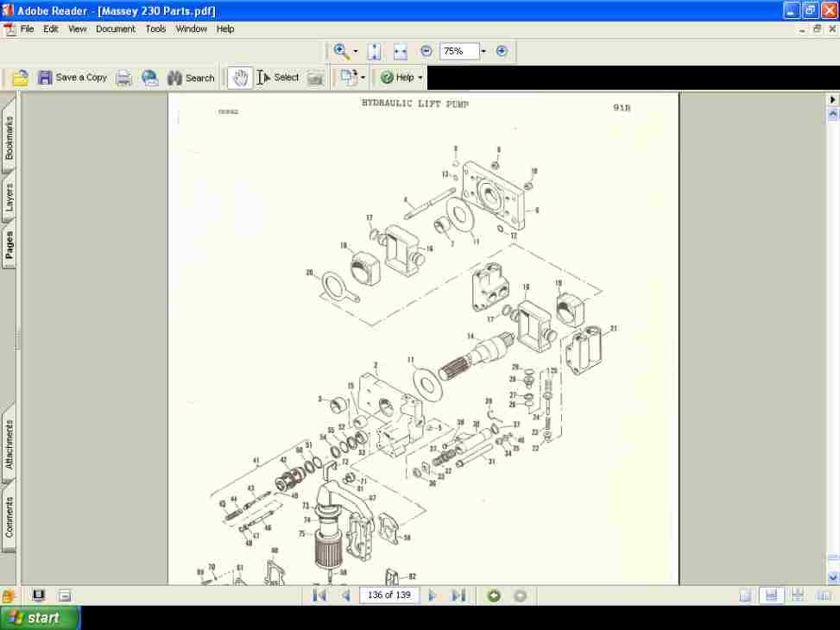
Task: Print the Massey 230 Parts document
Action: click(x=123, y=77)
